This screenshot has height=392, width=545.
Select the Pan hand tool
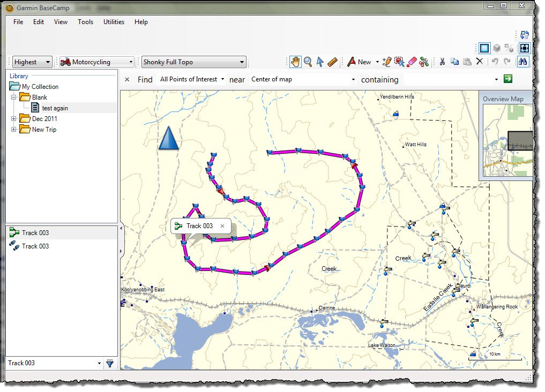tap(295, 62)
